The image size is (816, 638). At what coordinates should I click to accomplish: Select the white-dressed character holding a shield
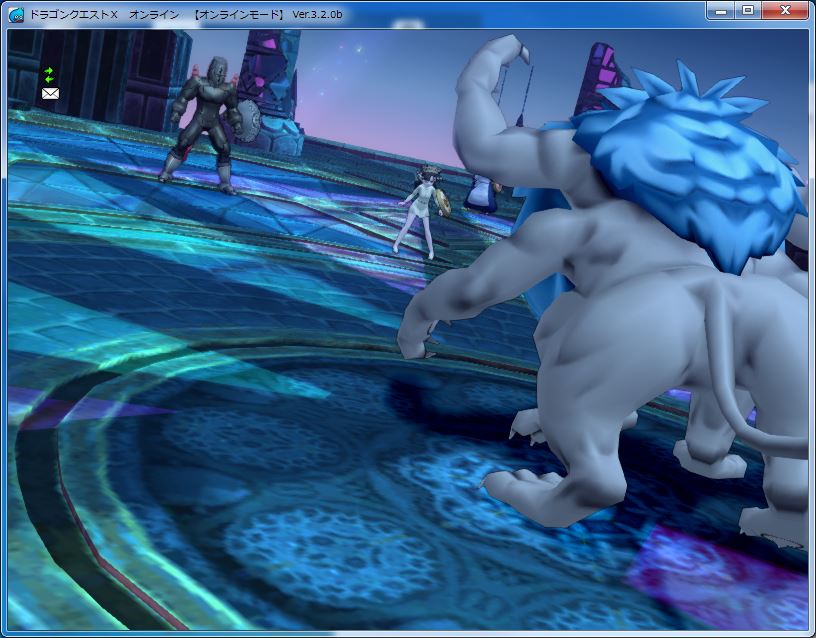(x=422, y=212)
